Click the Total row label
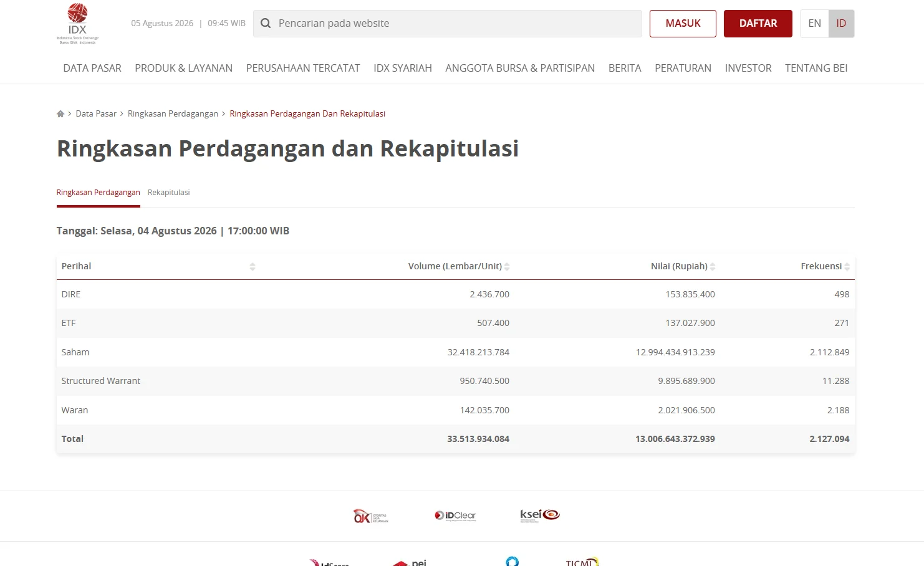This screenshot has height=566, width=924. click(x=72, y=439)
